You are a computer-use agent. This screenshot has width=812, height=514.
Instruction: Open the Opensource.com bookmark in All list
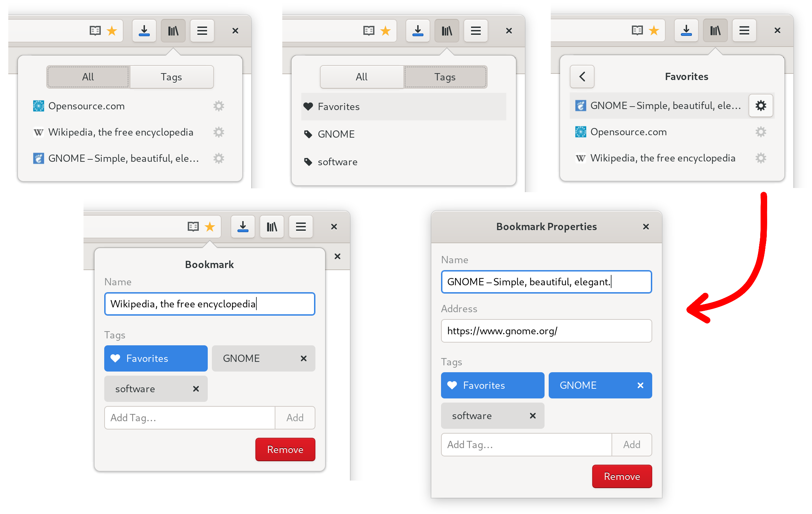86,106
